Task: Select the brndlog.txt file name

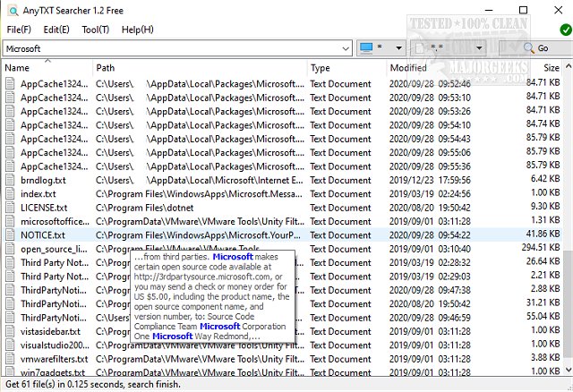Action: click(44, 180)
